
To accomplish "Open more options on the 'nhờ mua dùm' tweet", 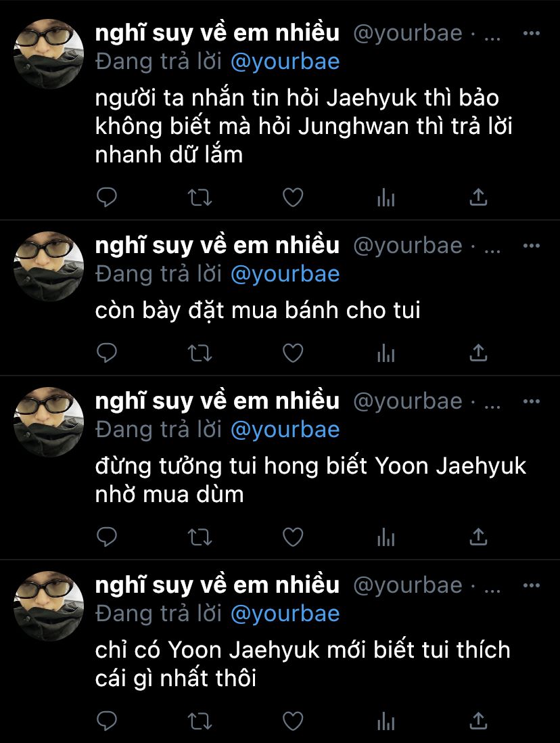I will tap(531, 401).
